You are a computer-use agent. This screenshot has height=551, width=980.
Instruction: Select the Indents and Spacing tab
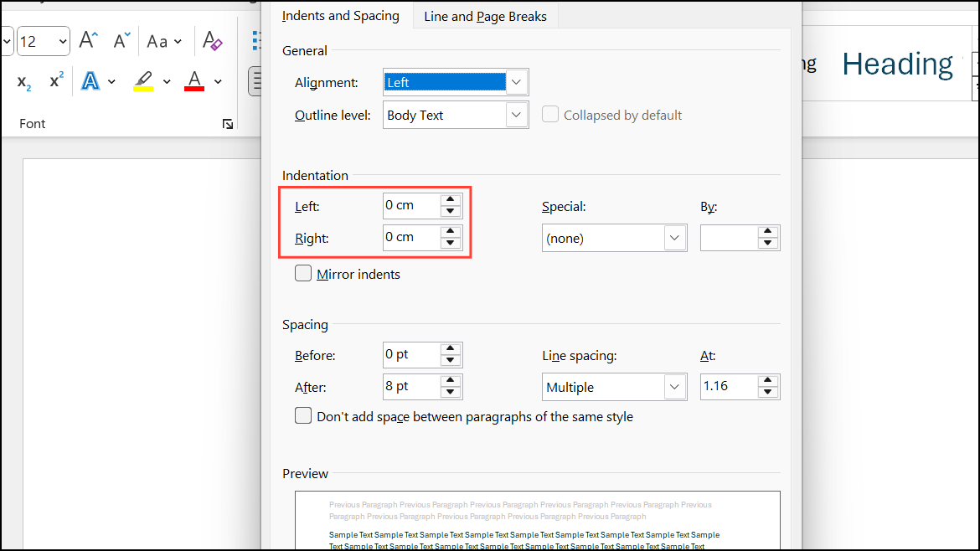pyautogui.click(x=340, y=16)
